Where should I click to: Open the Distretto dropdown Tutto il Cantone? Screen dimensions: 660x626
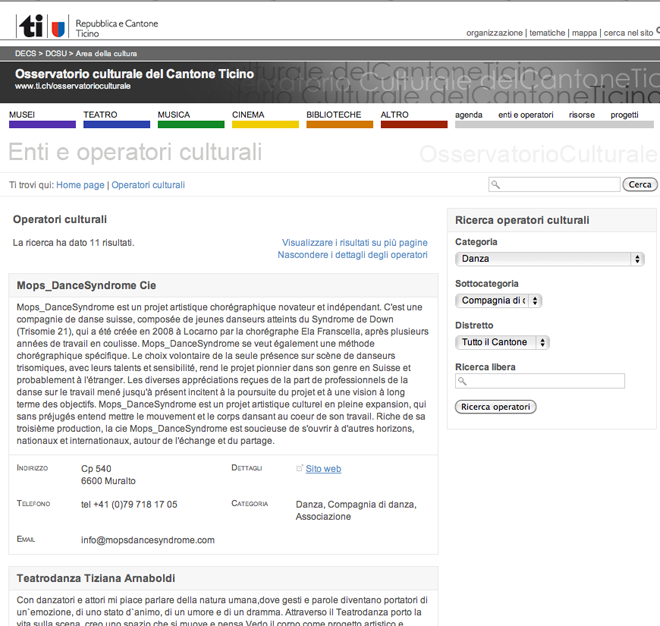pyautogui.click(x=504, y=342)
